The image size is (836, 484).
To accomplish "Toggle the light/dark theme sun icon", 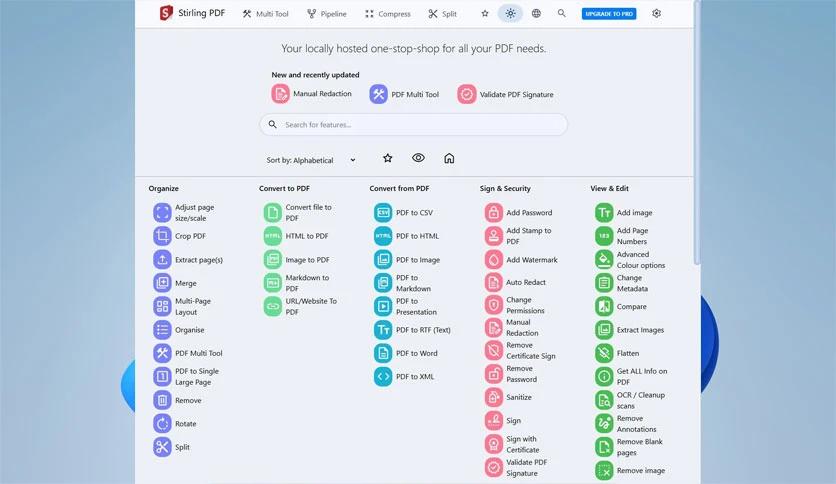I will [x=510, y=13].
